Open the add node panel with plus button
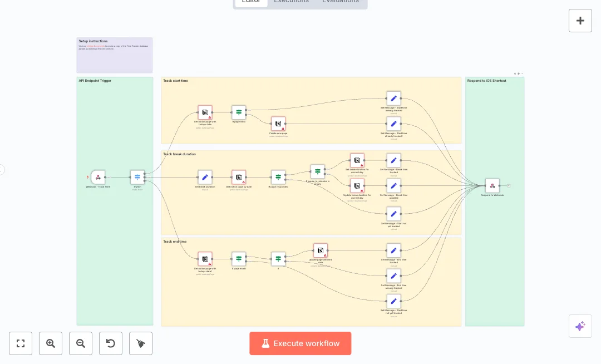Image resolution: width=601 pixels, height=364 pixels. click(x=580, y=21)
